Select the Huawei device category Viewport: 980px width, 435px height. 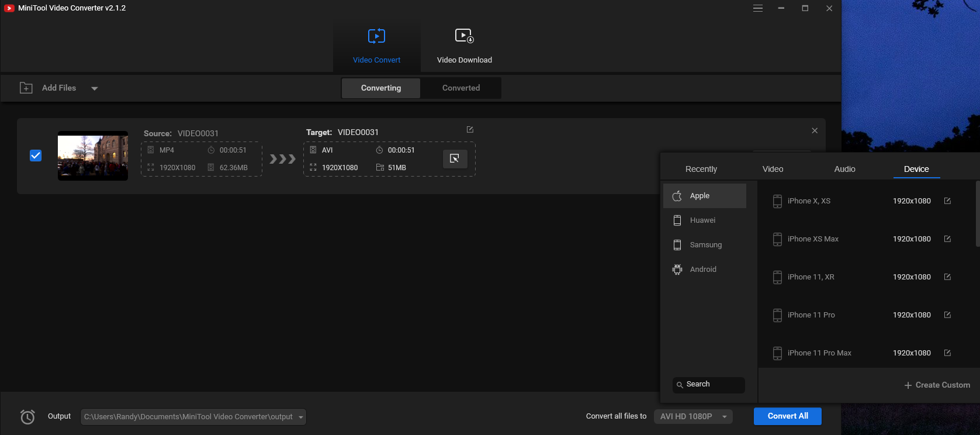[705, 220]
